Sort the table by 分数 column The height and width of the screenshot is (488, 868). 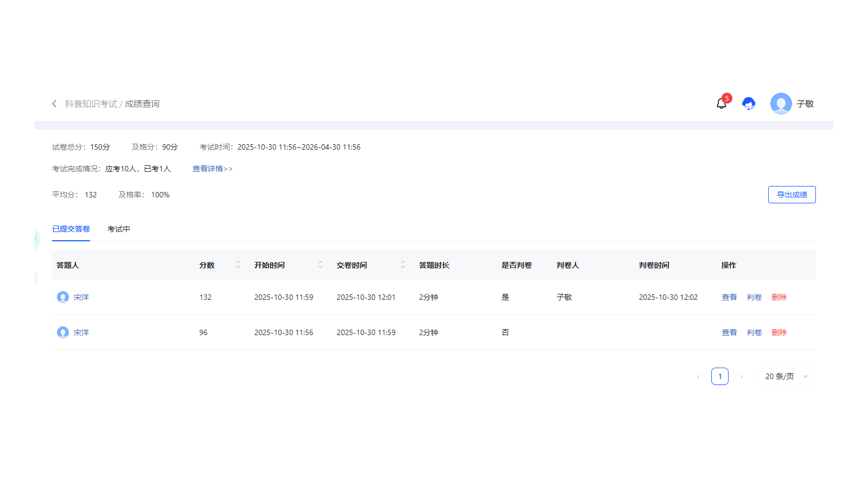[x=238, y=265]
